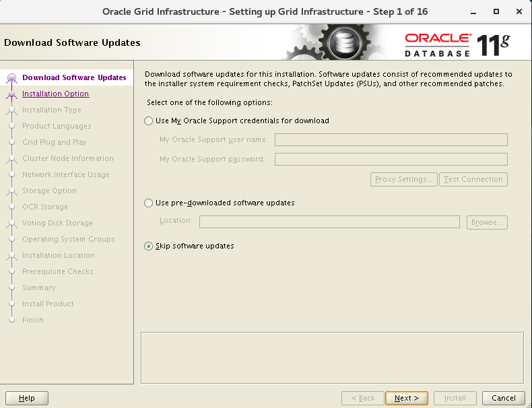
Task: Click Test Connection button
Action: 473,179
